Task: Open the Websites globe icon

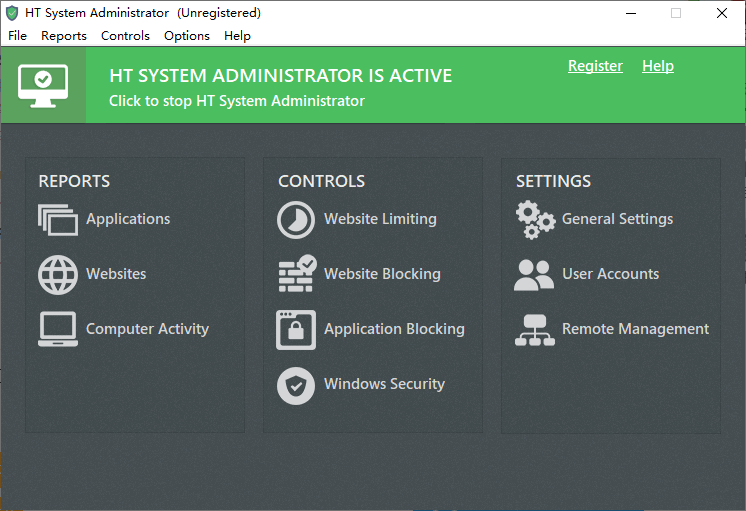Action: click(x=58, y=275)
